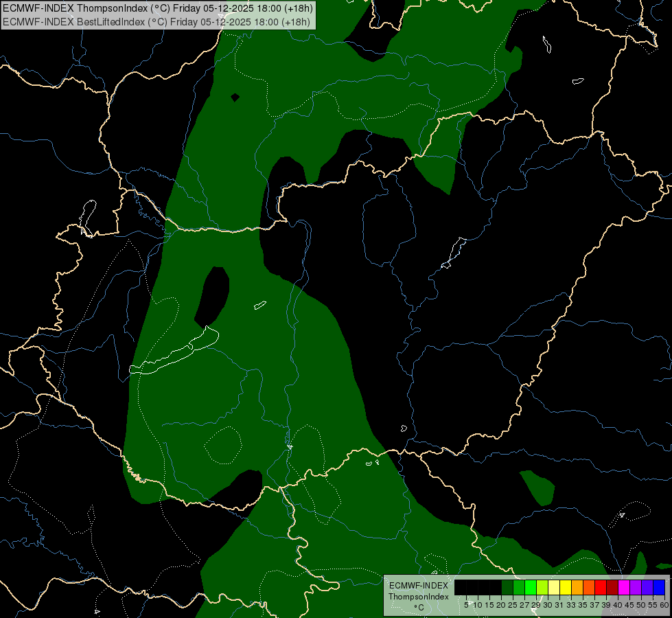672x618 pixels.
Task: Pick the orange 33-35 legend swatch
Action: pyautogui.click(x=577, y=587)
